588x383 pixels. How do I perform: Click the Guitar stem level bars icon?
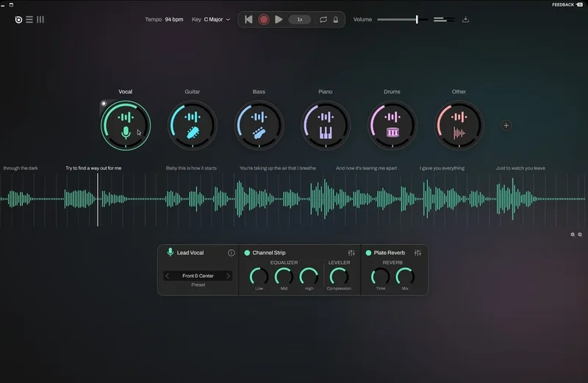coord(193,117)
